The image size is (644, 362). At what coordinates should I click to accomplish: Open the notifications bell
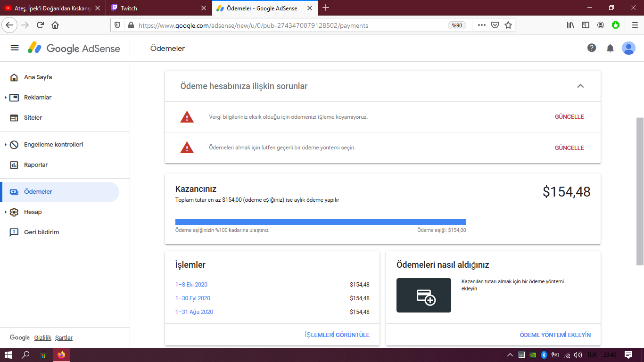pos(610,48)
